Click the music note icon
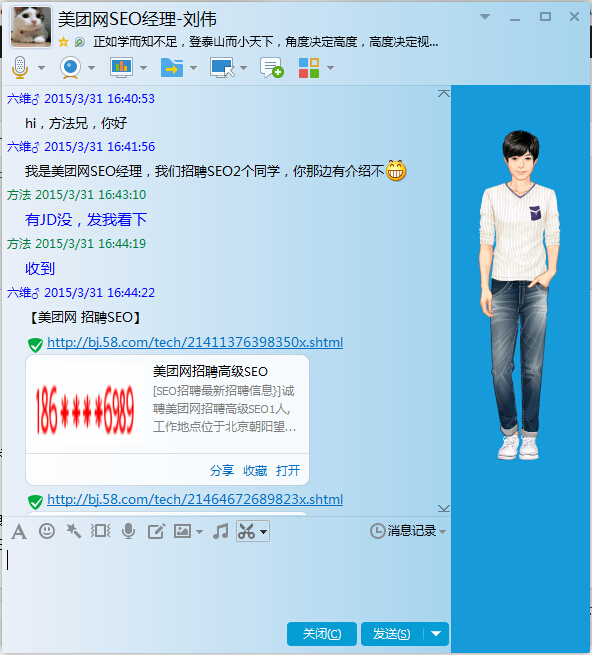Image resolution: width=592 pixels, height=655 pixels. click(221, 531)
